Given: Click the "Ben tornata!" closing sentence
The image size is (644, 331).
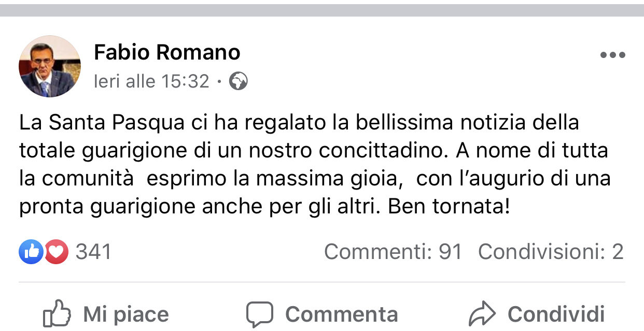Looking at the screenshot, I should click(449, 207).
